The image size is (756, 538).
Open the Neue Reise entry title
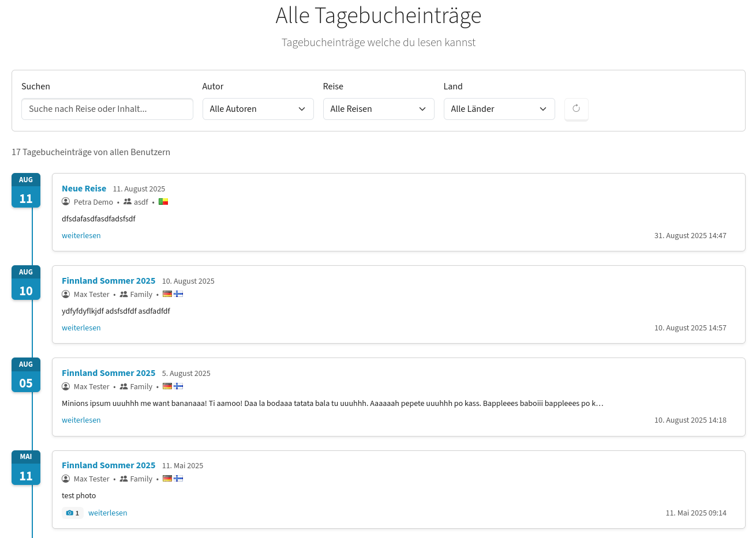(x=84, y=189)
